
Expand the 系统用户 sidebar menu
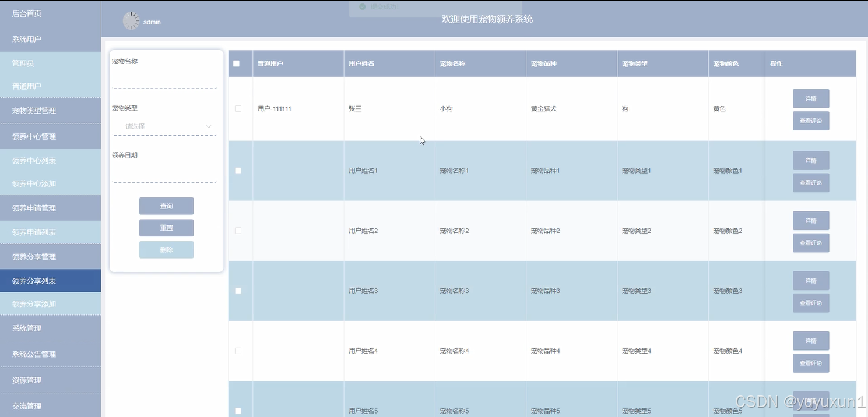coord(50,39)
